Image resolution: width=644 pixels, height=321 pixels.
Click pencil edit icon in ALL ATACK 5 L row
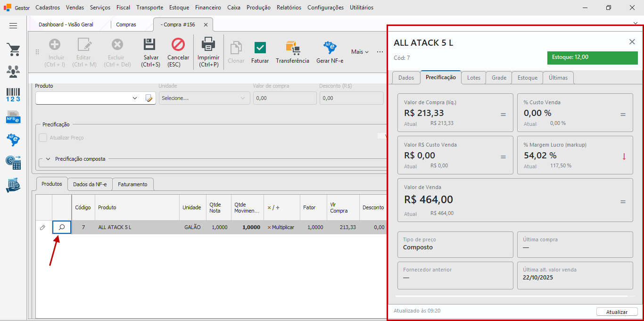coord(42,227)
